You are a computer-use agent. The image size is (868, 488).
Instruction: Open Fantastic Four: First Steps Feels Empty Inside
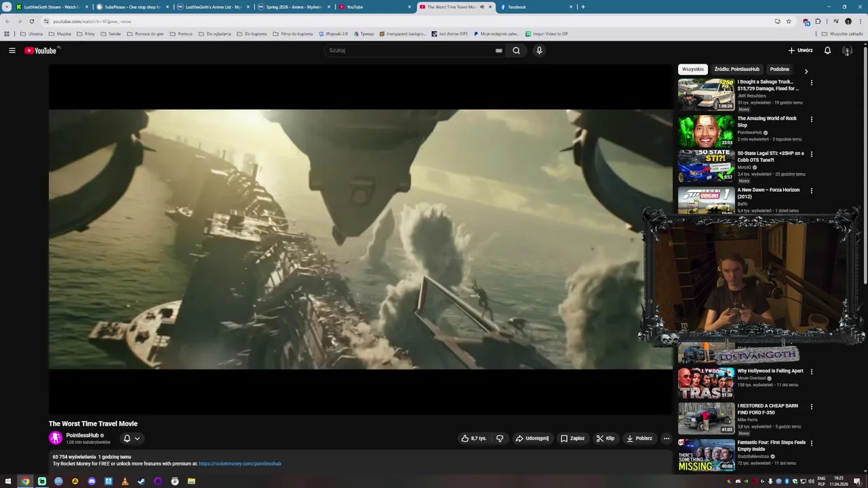(x=772, y=445)
